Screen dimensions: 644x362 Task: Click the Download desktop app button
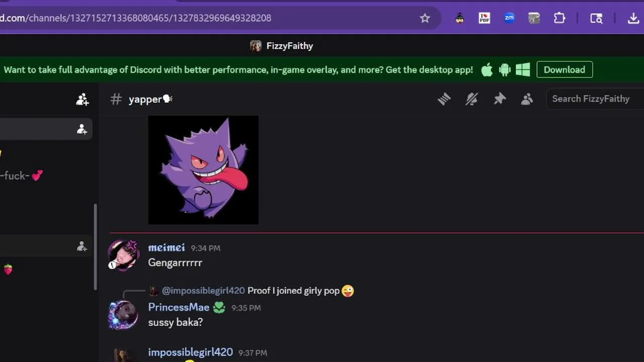pos(565,69)
